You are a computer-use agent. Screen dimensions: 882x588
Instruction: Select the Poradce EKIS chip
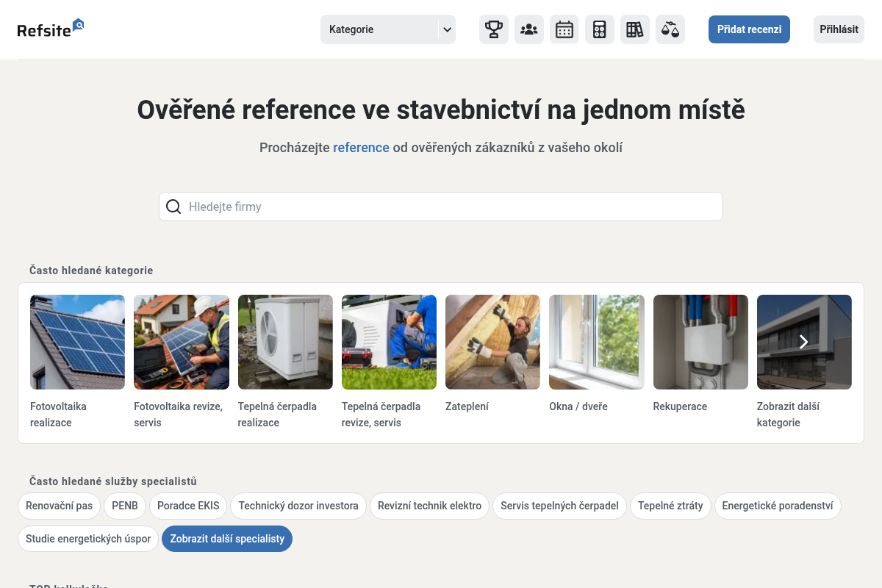coord(188,506)
